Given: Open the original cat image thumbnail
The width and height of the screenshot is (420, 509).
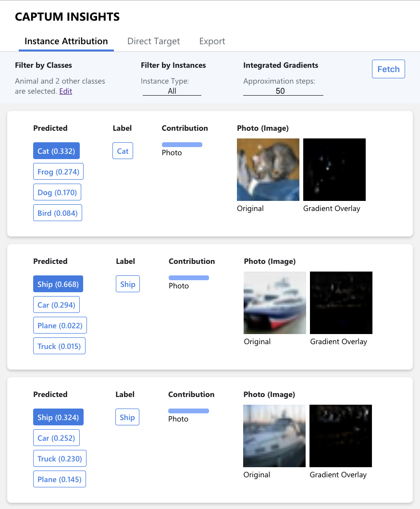Looking at the screenshot, I should (x=268, y=169).
